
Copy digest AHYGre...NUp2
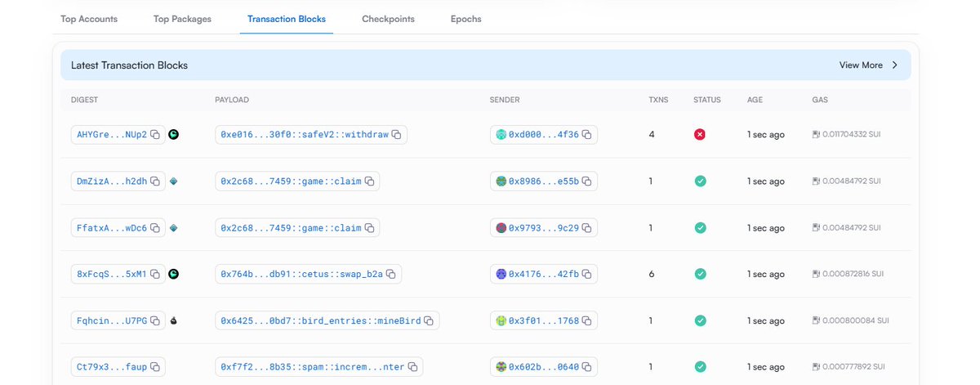click(x=155, y=134)
